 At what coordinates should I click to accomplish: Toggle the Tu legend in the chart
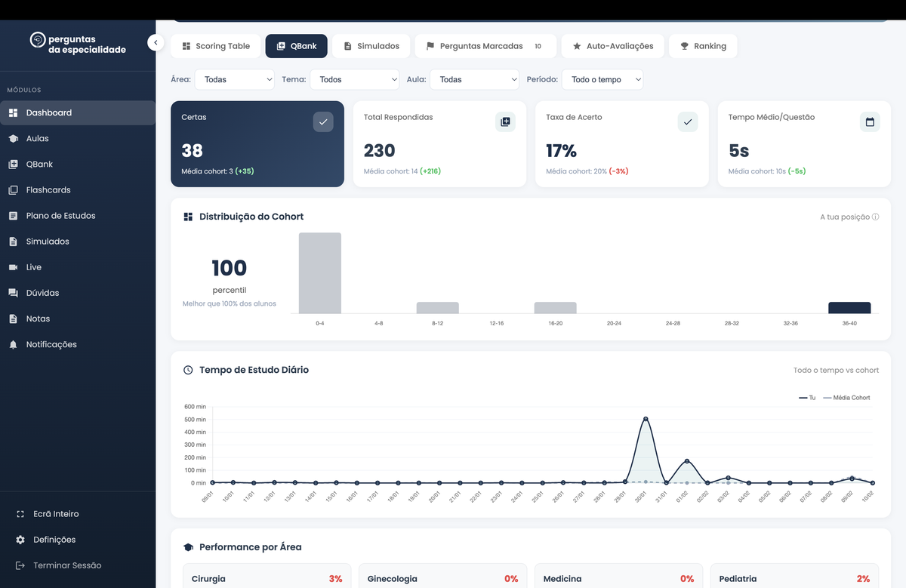(808, 397)
